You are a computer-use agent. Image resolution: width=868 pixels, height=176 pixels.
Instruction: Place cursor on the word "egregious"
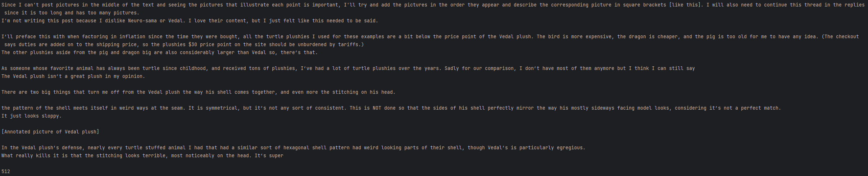[570, 148]
